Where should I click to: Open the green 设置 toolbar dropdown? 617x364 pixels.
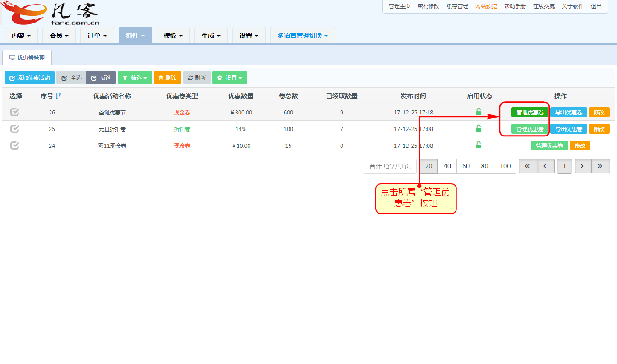230,77
